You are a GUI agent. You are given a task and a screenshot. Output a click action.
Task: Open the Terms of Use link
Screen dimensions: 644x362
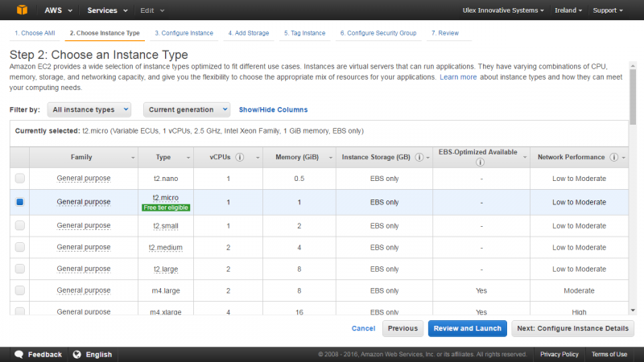(x=609, y=354)
